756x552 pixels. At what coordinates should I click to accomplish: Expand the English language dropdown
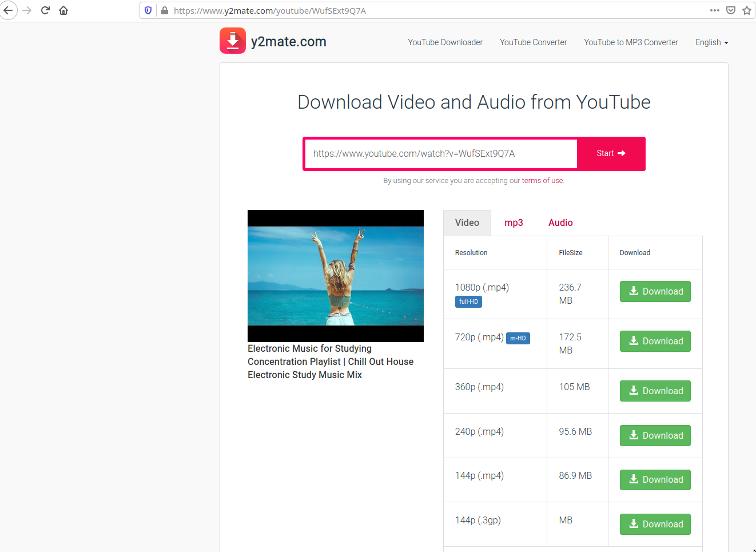tap(712, 42)
